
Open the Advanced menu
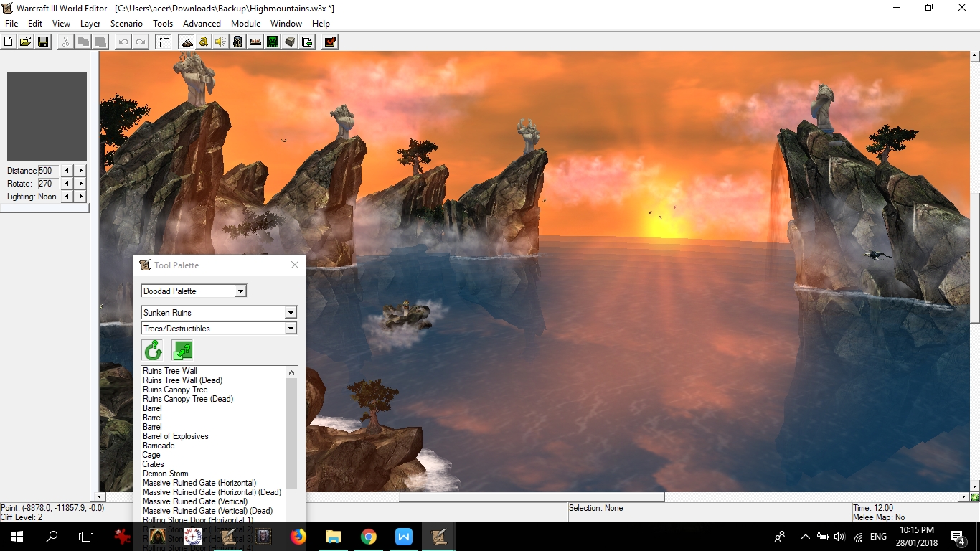click(x=202, y=24)
